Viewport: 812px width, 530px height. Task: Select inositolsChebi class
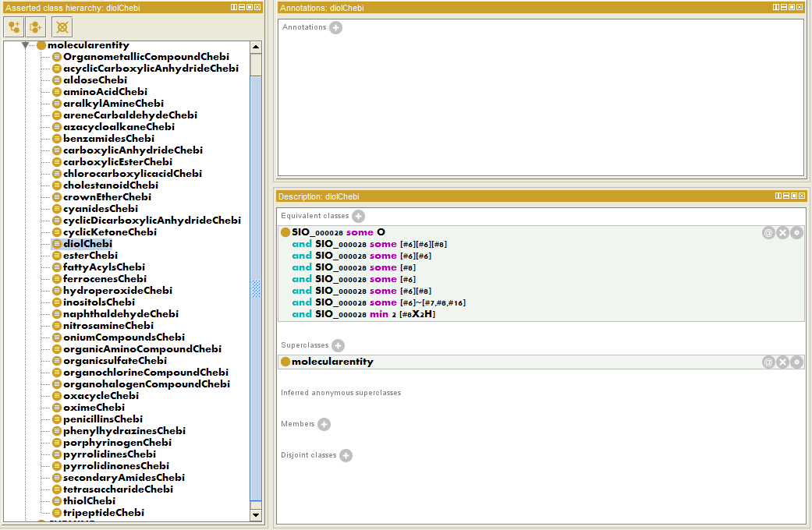point(99,302)
